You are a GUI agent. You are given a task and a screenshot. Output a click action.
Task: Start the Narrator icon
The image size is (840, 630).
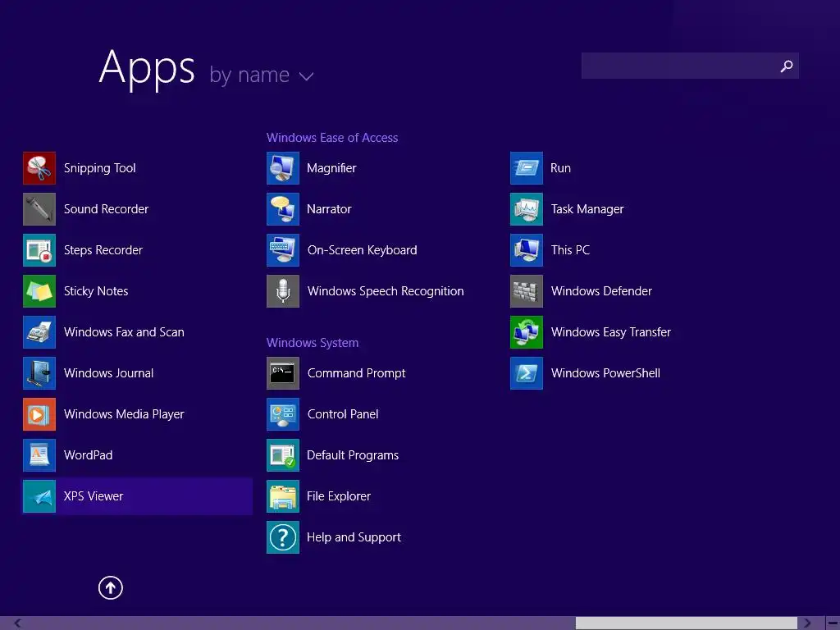[x=283, y=209]
